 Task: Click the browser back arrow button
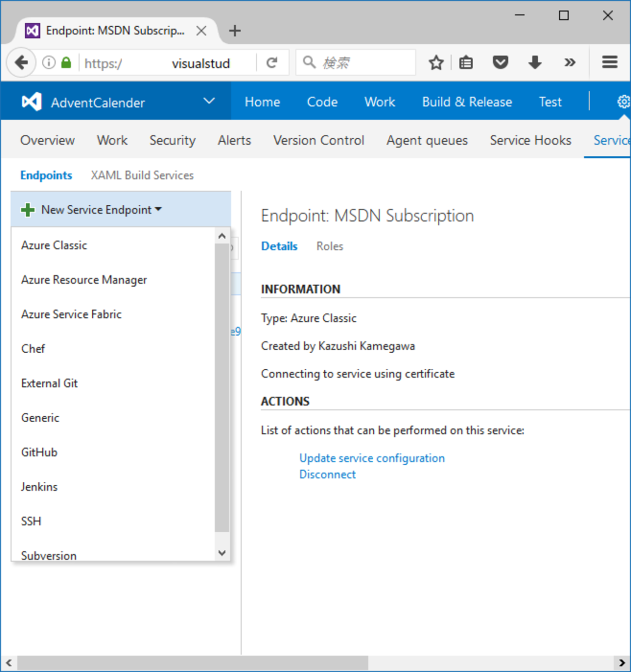click(21, 63)
